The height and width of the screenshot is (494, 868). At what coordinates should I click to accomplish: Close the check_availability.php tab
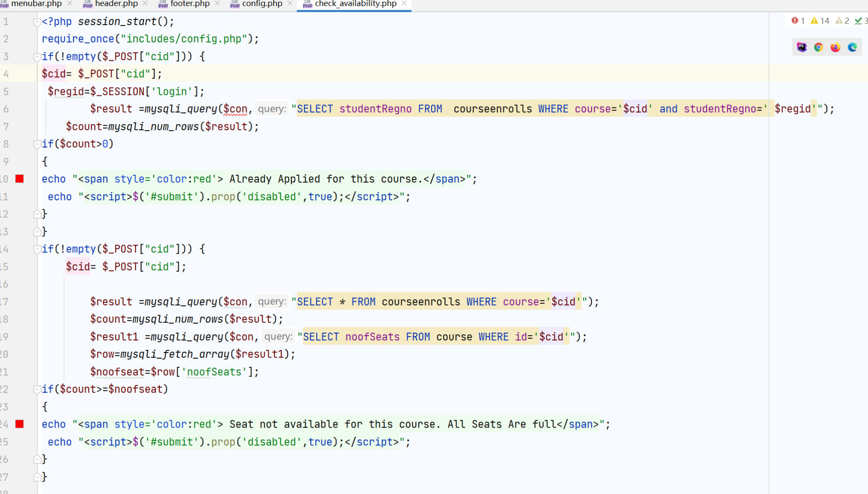point(404,3)
